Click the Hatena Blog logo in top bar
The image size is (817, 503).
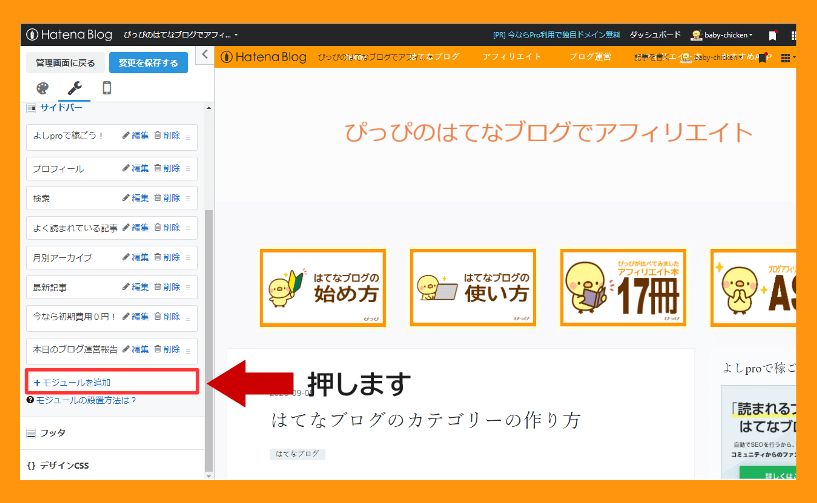pyautogui.click(x=69, y=35)
